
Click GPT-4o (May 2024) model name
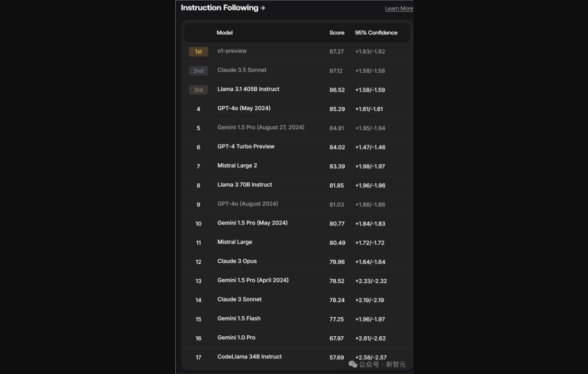[x=244, y=108]
